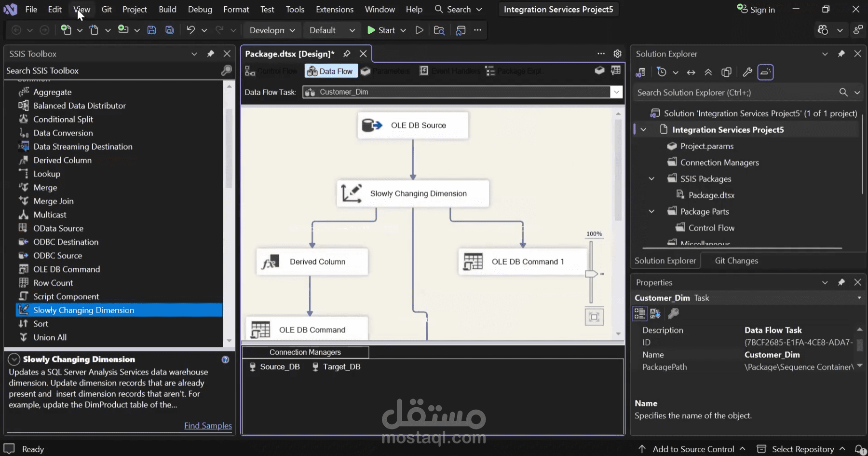Collapse the toolbox description pane chevron
The height and width of the screenshot is (456, 868).
pyautogui.click(x=14, y=359)
